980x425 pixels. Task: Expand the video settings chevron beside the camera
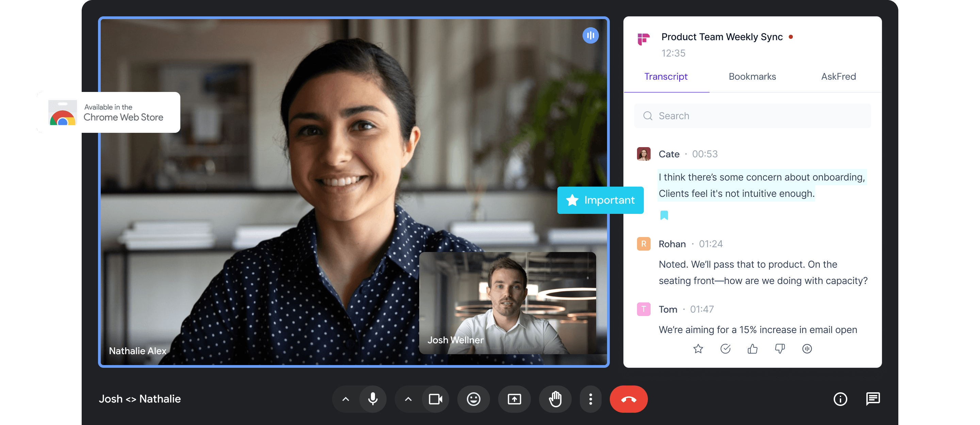point(408,399)
